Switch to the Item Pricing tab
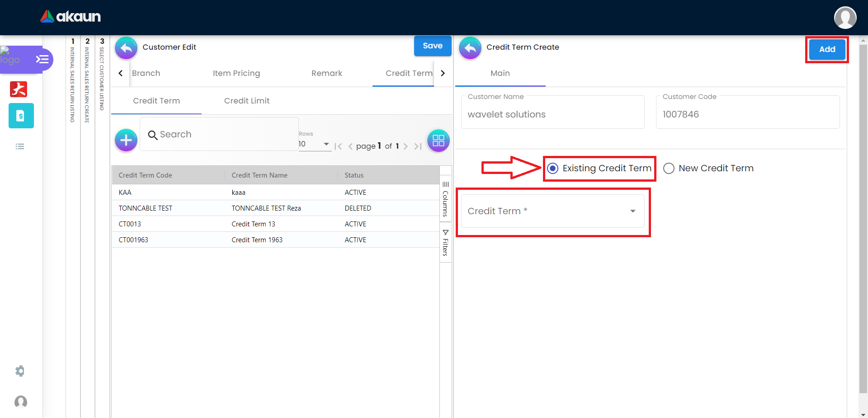868x418 pixels. coord(236,73)
